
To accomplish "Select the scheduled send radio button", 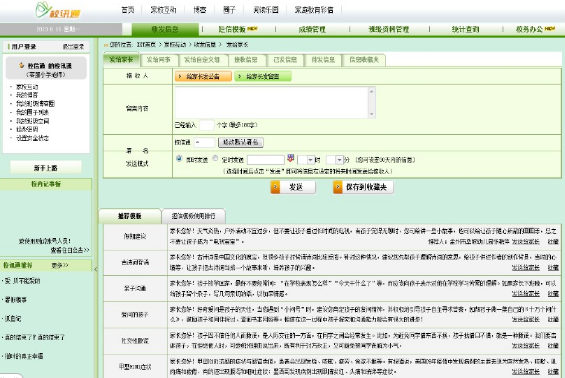I will (x=215, y=158).
